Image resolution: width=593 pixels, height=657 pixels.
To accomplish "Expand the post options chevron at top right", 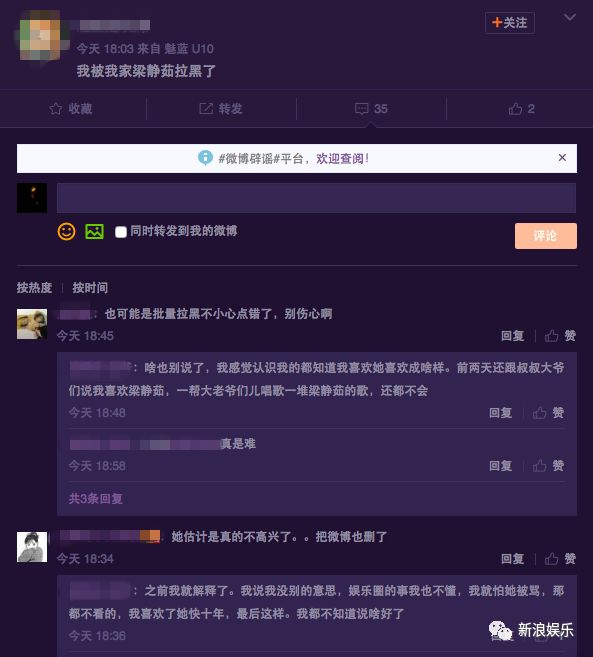I will click(x=570, y=17).
